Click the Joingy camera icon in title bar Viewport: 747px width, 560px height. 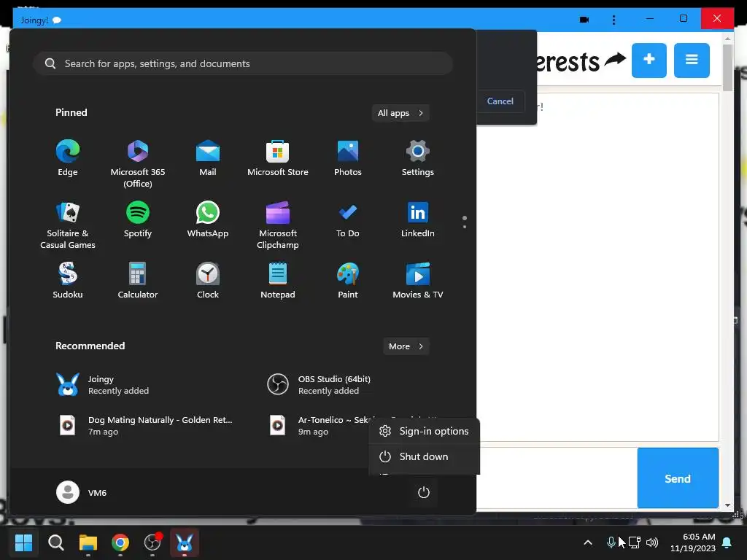click(x=584, y=20)
